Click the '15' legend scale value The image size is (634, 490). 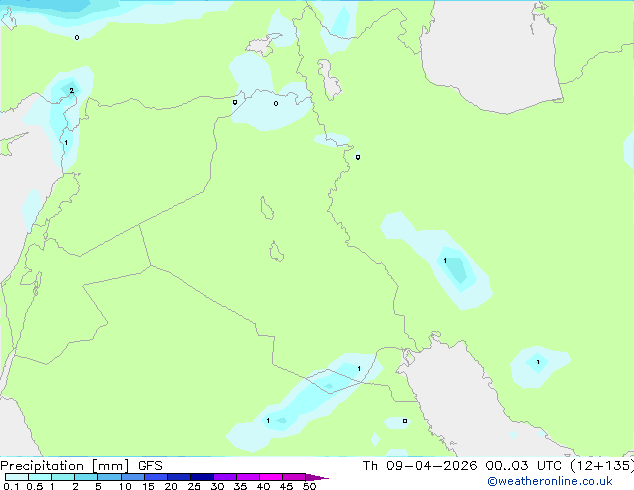click(148, 486)
